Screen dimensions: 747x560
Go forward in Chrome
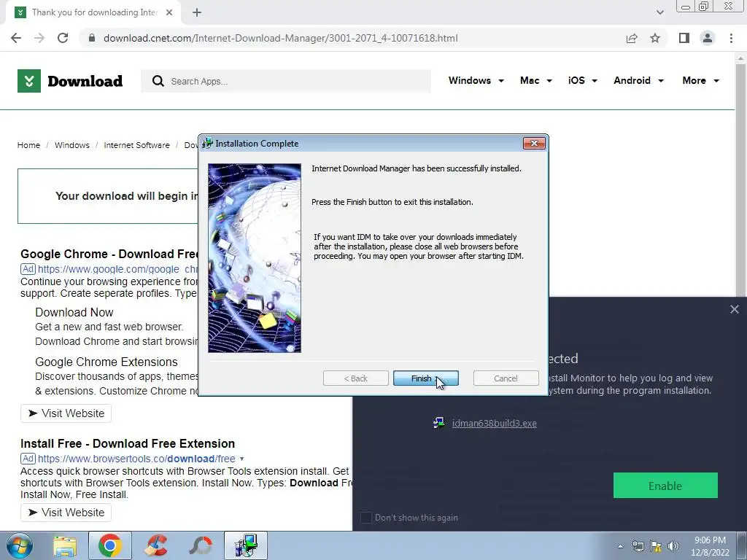39,38
